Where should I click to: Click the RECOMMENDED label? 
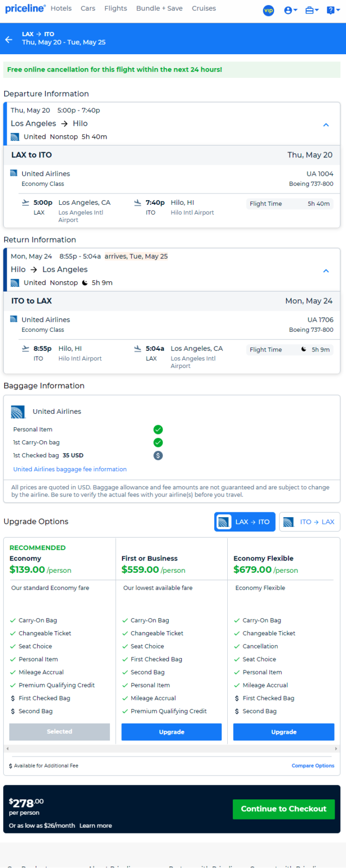coord(38,548)
